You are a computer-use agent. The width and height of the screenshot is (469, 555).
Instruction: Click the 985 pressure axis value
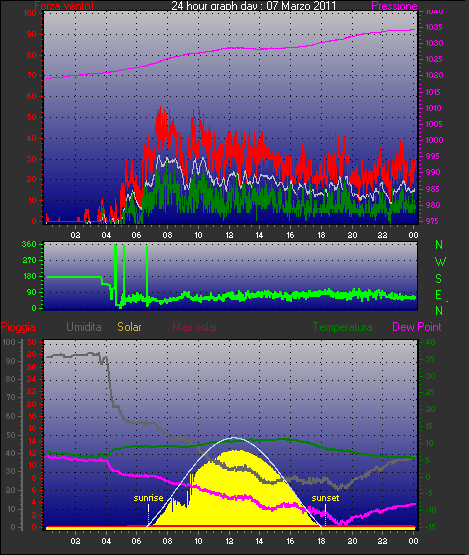pos(432,189)
